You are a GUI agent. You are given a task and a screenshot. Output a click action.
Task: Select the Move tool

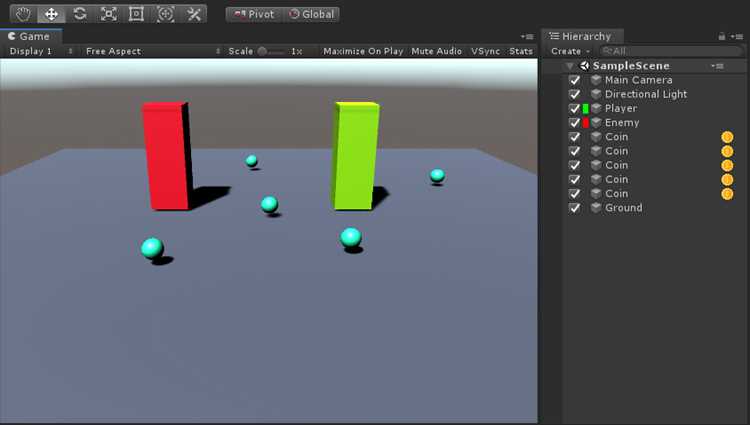[x=51, y=14]
